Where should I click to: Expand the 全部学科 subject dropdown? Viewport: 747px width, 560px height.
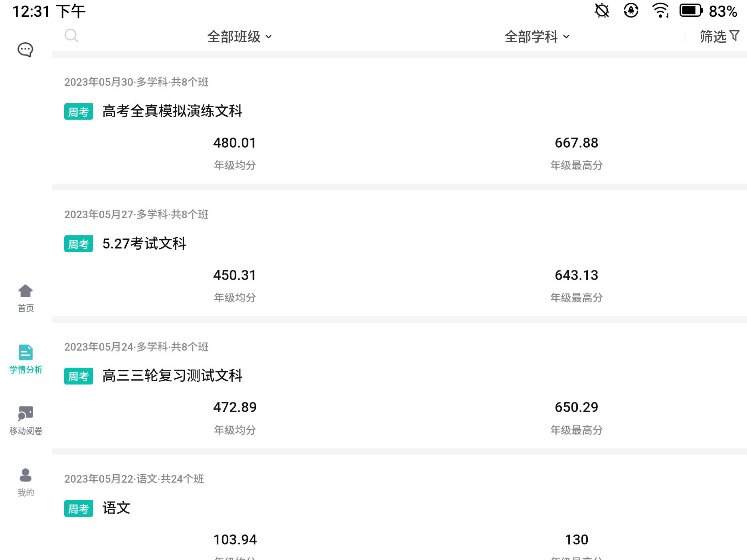coord(536,36)
